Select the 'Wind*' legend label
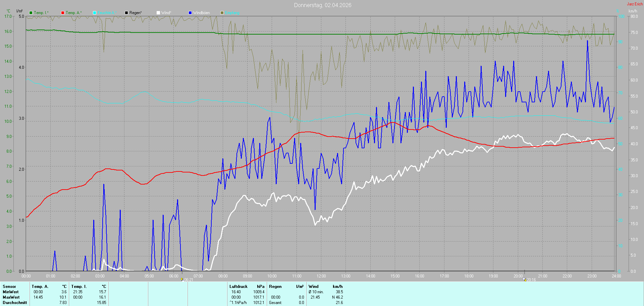This screenshot has width=644, height=306. [166, 13]
